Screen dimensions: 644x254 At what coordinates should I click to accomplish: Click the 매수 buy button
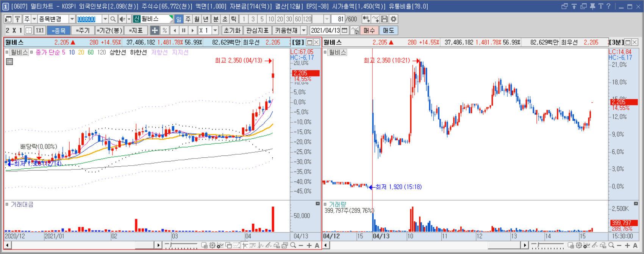[369, 30]
